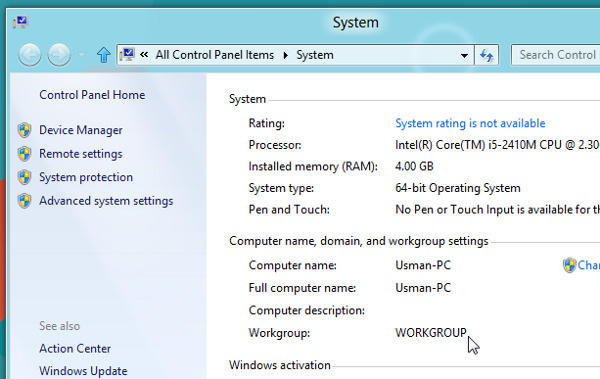The height and width of the screenshot is (379, 600).
Task: Click the 'System type:' label
Action: (281, 188)
